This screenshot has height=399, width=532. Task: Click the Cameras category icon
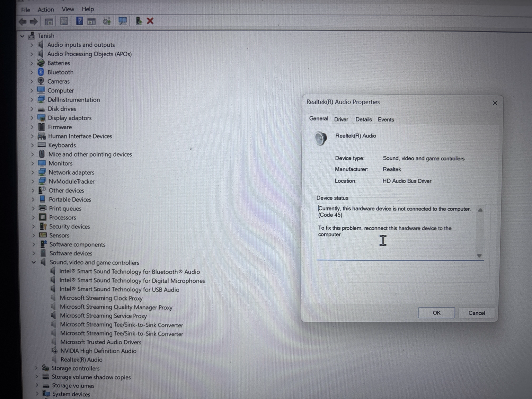pyautogui.click(x=41, y=81)
